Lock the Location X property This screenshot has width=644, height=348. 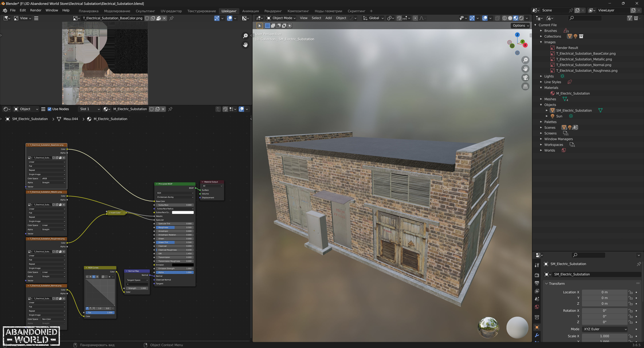pos(631,292)
